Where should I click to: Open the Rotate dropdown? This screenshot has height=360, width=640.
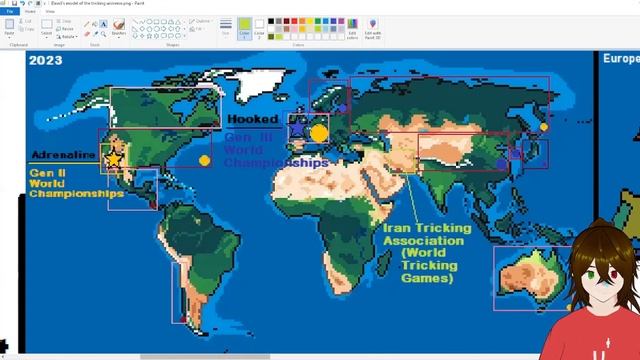[66, 37]
